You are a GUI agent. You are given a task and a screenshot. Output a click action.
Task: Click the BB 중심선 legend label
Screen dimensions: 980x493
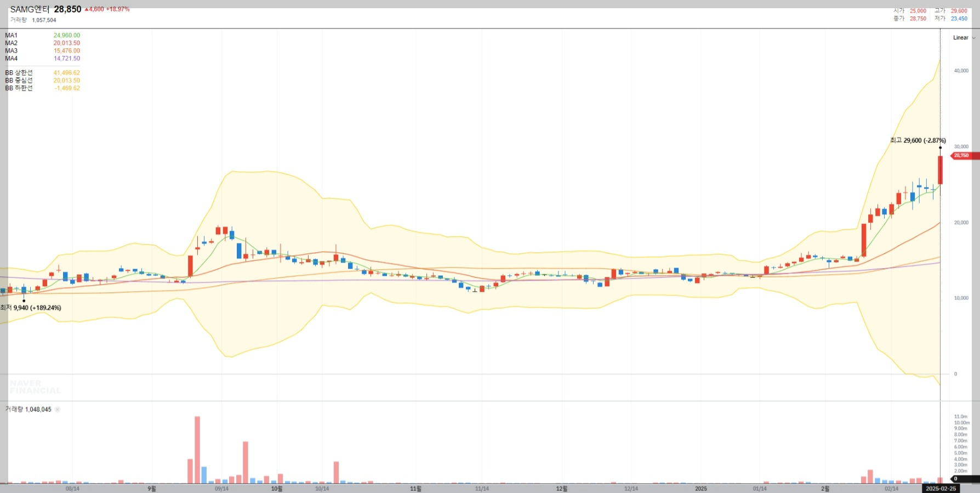(x=19, y=81)
